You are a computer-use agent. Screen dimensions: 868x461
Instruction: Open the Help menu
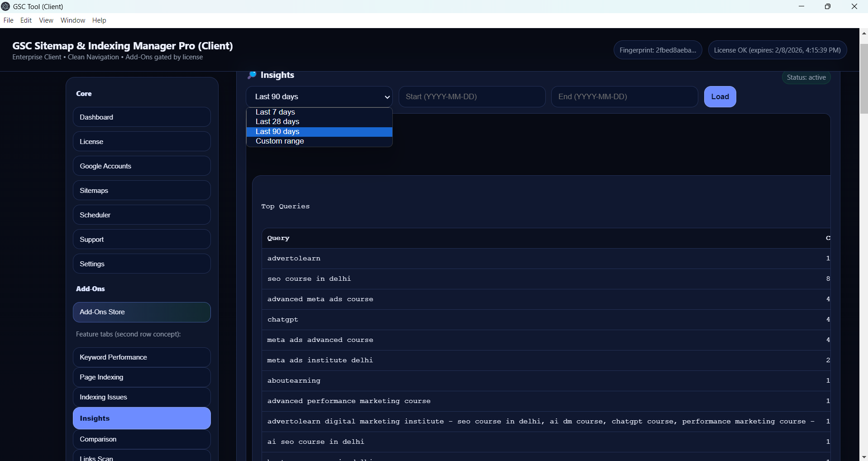pos(99,20)
